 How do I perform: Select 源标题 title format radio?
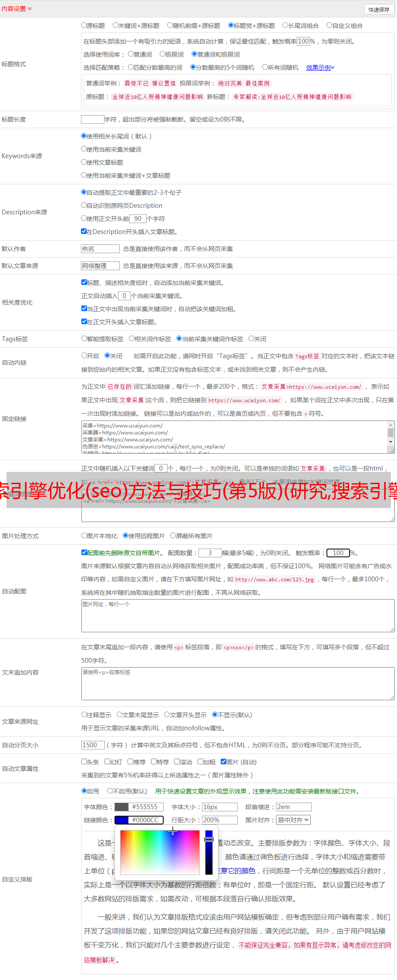[84, 25]
